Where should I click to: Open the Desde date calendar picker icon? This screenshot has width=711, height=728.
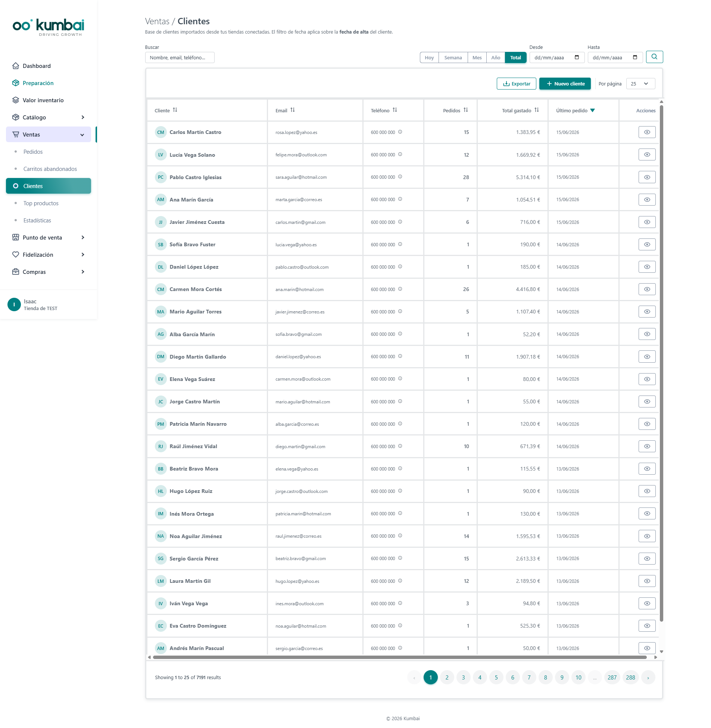click(x=577, y=57)
